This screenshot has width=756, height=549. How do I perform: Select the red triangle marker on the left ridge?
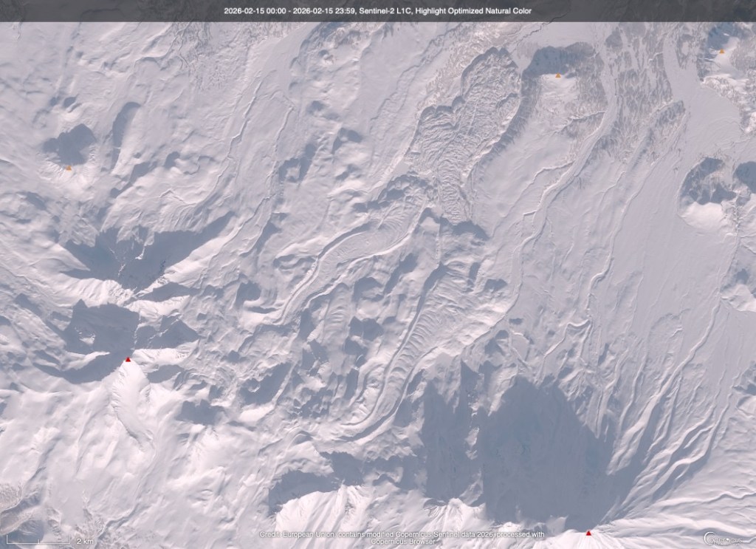pyautogui.click(x=128, y=360)
